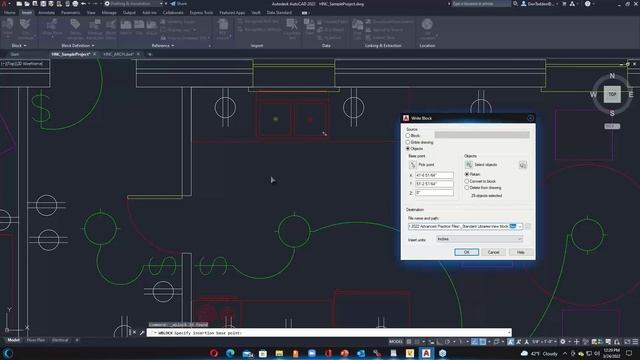This screenshot has width=640, height=360.
Task: Select the Block source radio button
Action: (408, 136)
